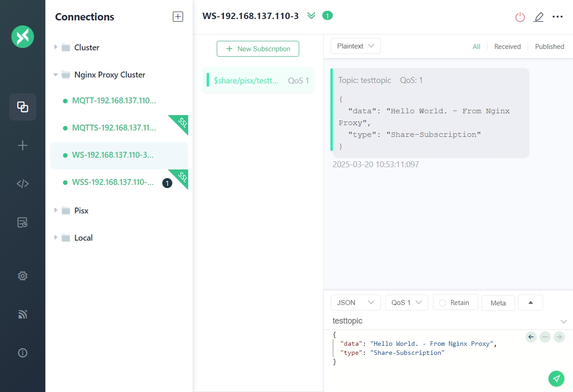
Task: Switch to the Published messages tab
Action: 549,47
